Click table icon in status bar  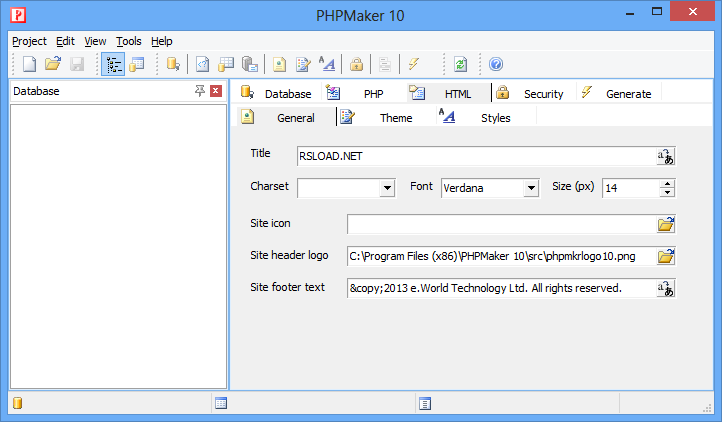[x=221, y=403]
